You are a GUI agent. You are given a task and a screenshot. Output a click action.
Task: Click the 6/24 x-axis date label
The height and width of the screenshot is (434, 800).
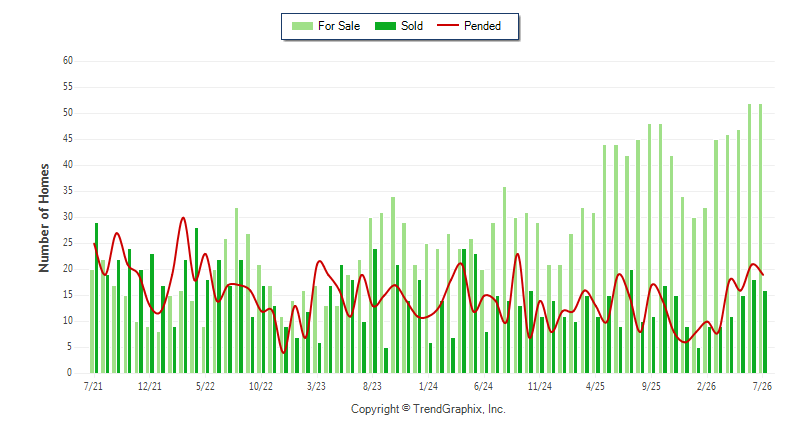point(483,386)
